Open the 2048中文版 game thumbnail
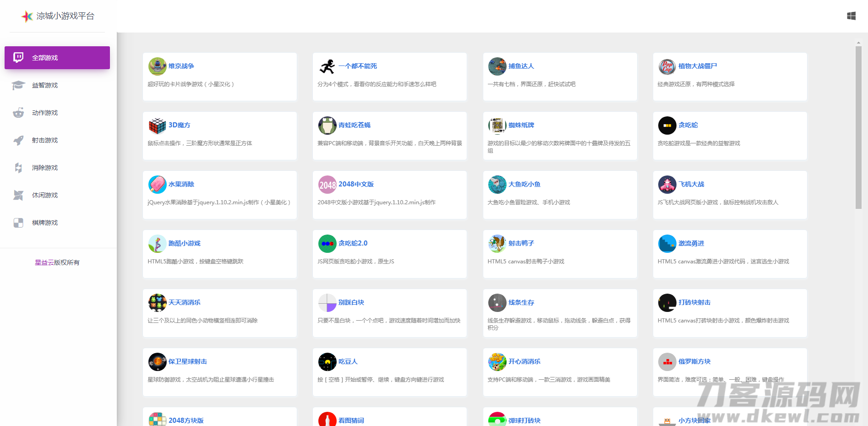Viewport: 868px width, 426px height. pyautogui.click(x=327, y=184)
